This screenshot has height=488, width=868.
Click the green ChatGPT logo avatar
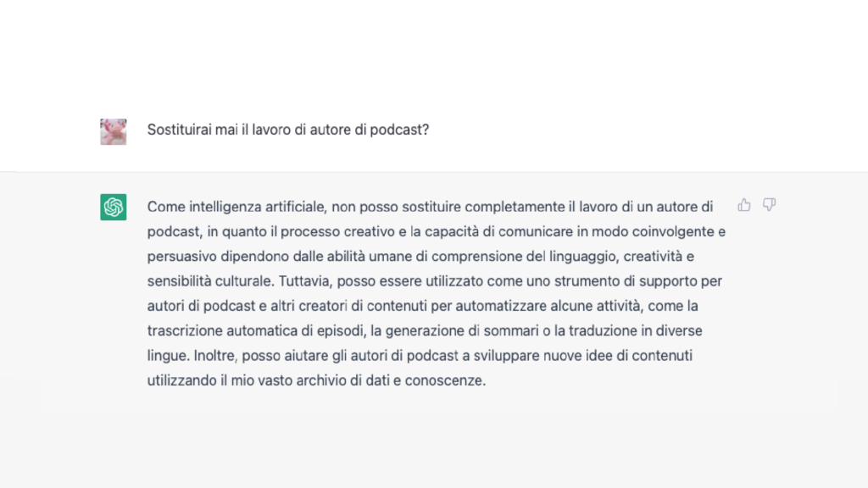coord(114,207)
